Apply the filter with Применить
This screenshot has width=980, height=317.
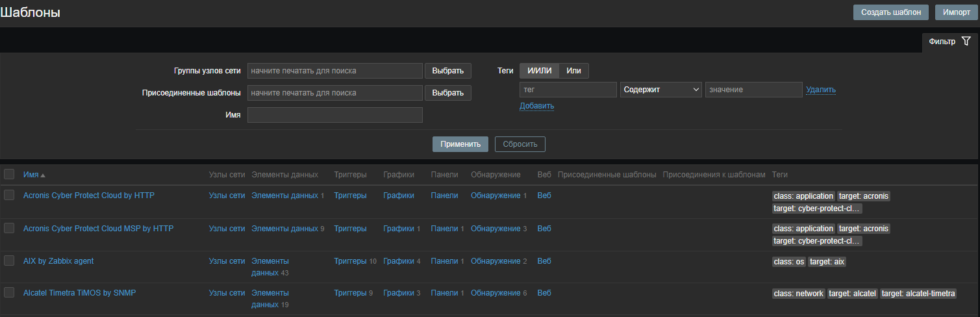pos(460,144)
